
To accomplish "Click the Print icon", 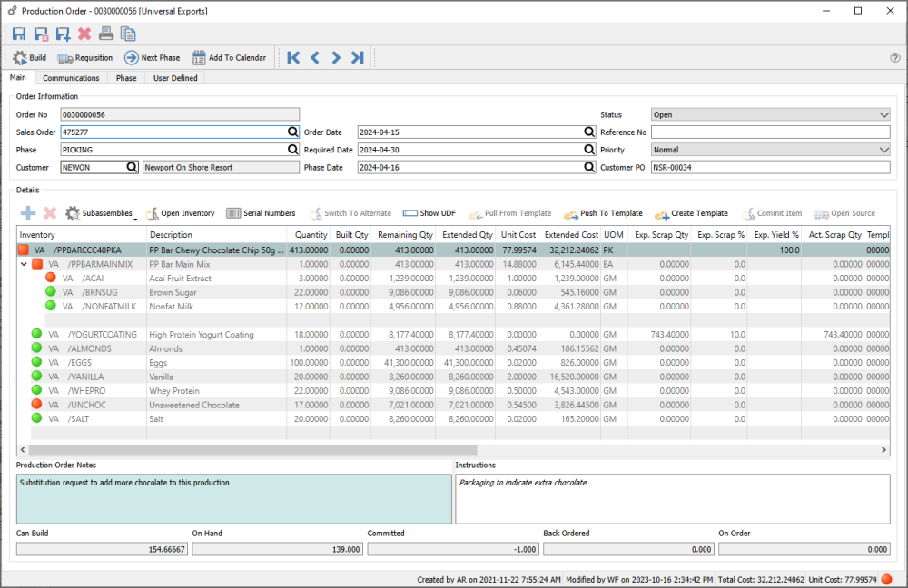I will (x=106, y=34).
